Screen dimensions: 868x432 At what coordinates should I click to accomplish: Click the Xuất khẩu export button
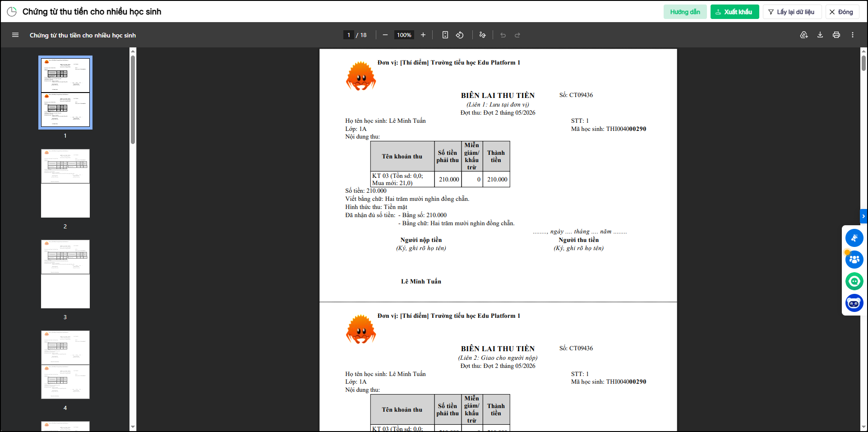734,12
